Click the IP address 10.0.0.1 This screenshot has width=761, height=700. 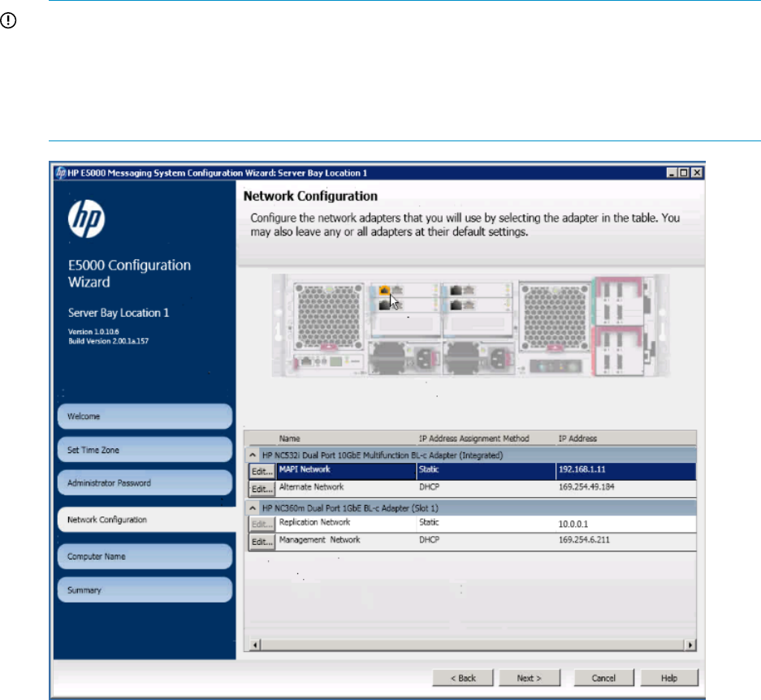click(x=573, y=525)
